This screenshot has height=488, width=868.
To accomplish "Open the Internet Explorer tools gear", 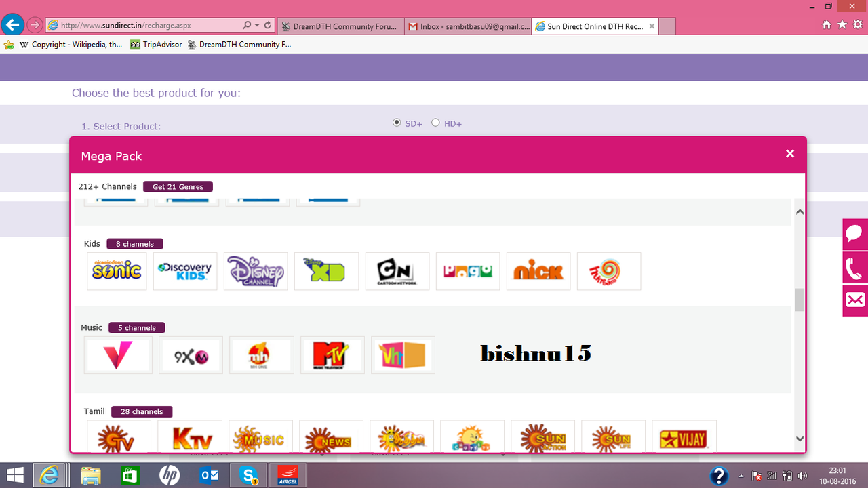I will [x=857, y=25].
